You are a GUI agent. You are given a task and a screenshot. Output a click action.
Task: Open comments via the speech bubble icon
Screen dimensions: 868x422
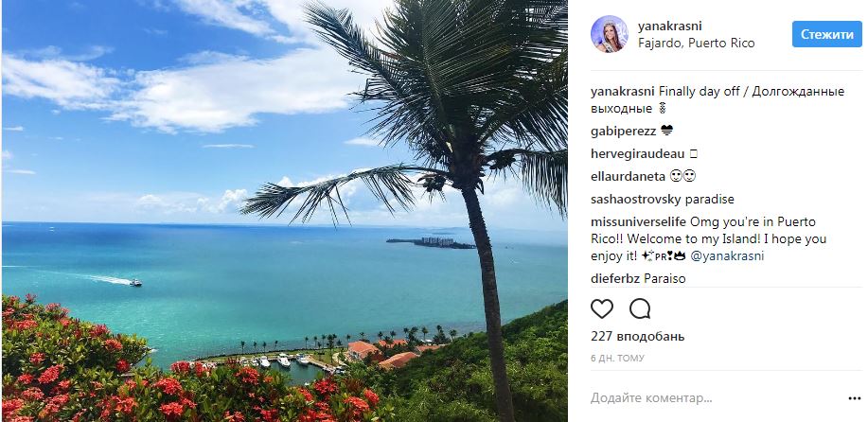pos(639,308)
